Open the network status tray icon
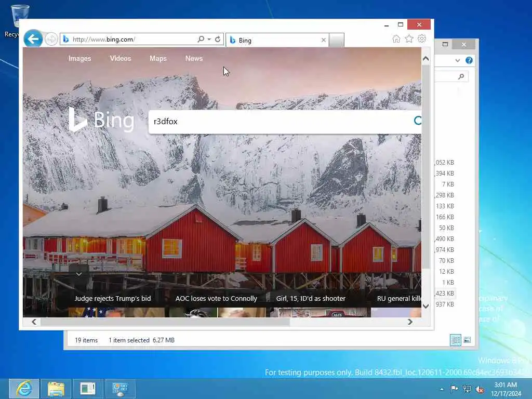The height and width of the screenshot is (399, 532). pyautogui.click(x=467, y=389)
